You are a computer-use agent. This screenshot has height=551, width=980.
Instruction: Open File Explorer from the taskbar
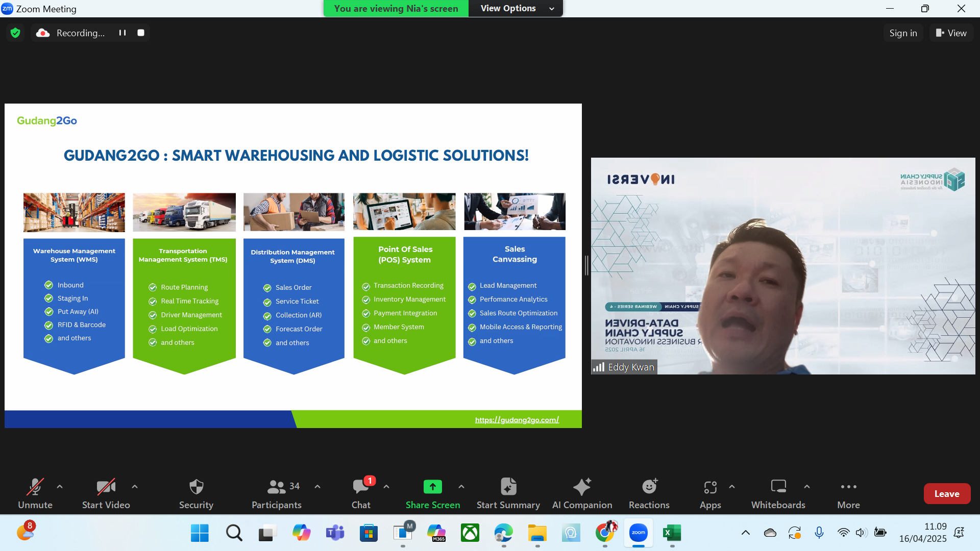(x=537, y=533)
